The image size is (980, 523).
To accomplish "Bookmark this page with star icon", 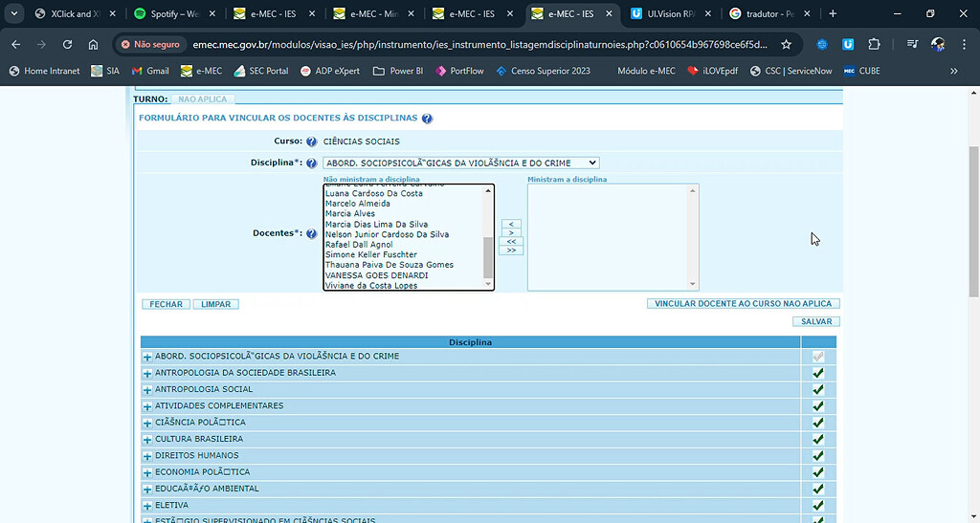I will tap(787, 44).
